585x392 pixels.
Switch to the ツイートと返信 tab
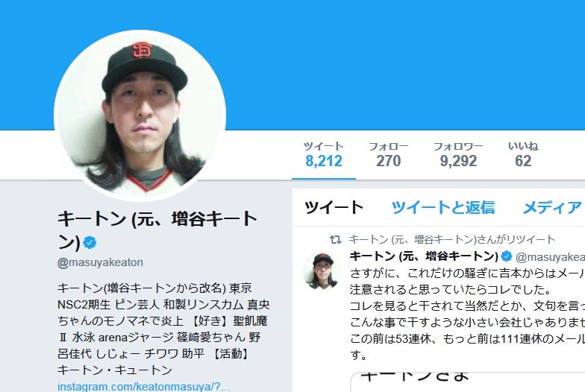443,207
